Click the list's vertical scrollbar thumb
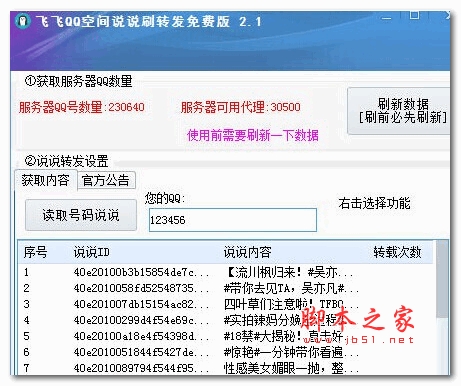461x386 pixels. click(442, 279)
